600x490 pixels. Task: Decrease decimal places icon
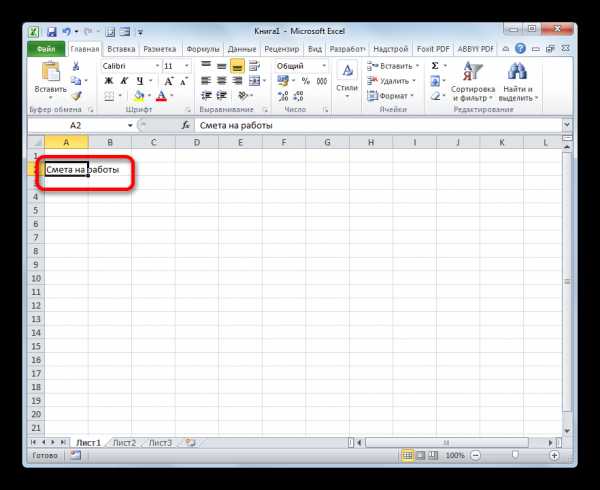[298, 96]
